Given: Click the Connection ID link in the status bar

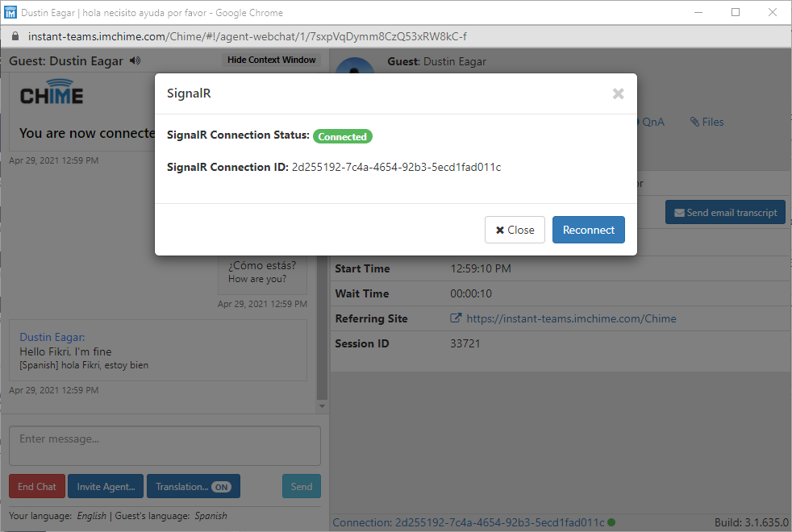Looking at the screenshot, I should pos(469,522).
